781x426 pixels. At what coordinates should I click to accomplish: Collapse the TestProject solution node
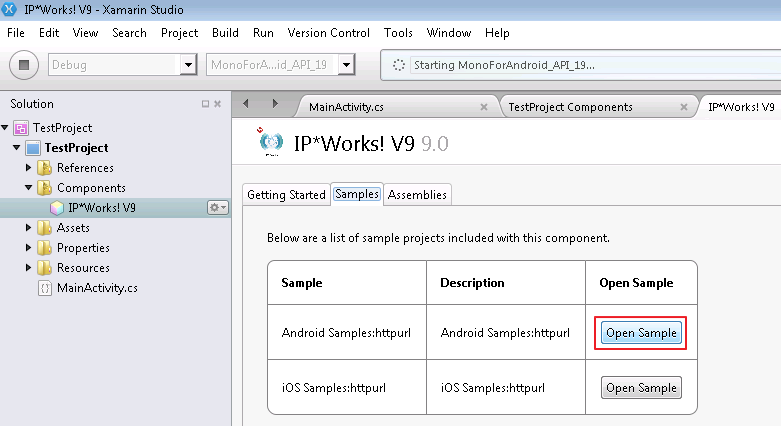[x=5, y=128]
